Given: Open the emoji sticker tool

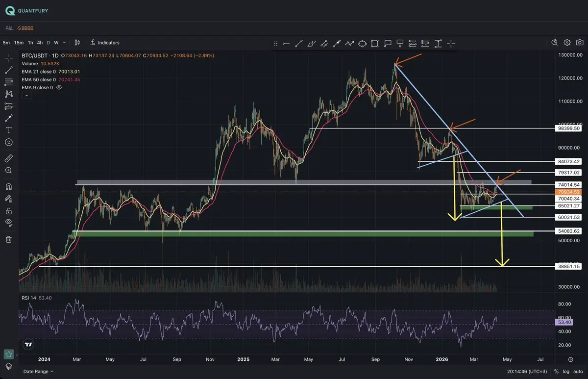Looking at the screenshot, I should point(9,142).
